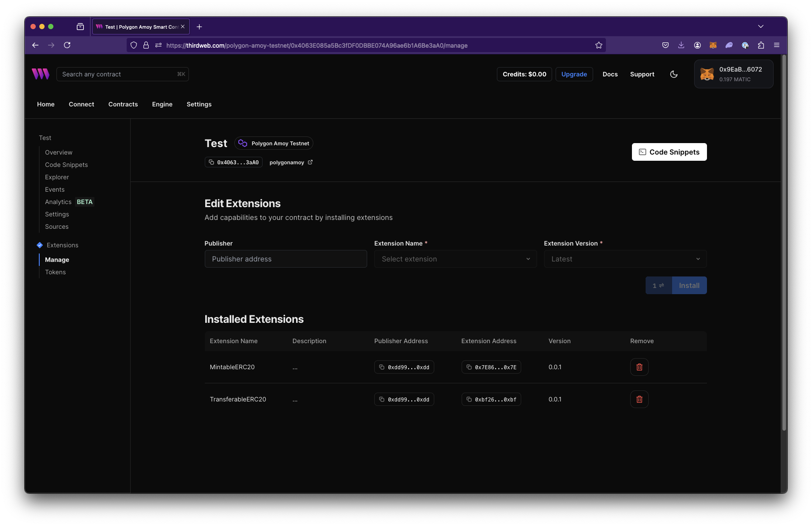This screenshot has height=526, width=812.
Task: Open the Pocket save icon
Action: tap(665, 45)
